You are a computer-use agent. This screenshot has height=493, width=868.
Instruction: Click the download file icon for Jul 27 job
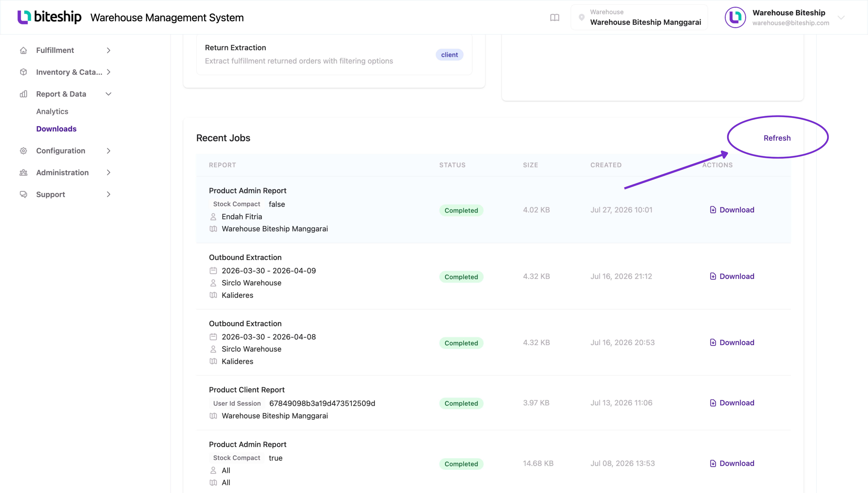713,210
